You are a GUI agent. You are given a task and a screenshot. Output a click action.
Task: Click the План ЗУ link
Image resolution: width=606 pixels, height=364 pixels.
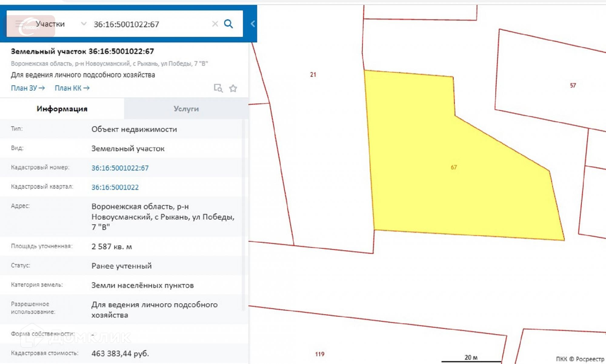tap(24, 88)
